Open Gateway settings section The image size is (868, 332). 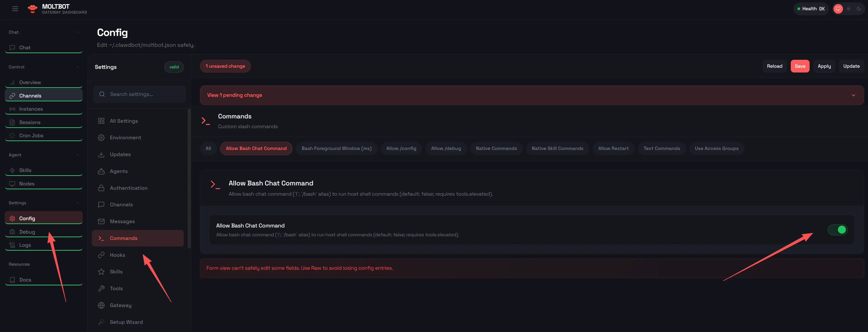click(x=120, y=305)
